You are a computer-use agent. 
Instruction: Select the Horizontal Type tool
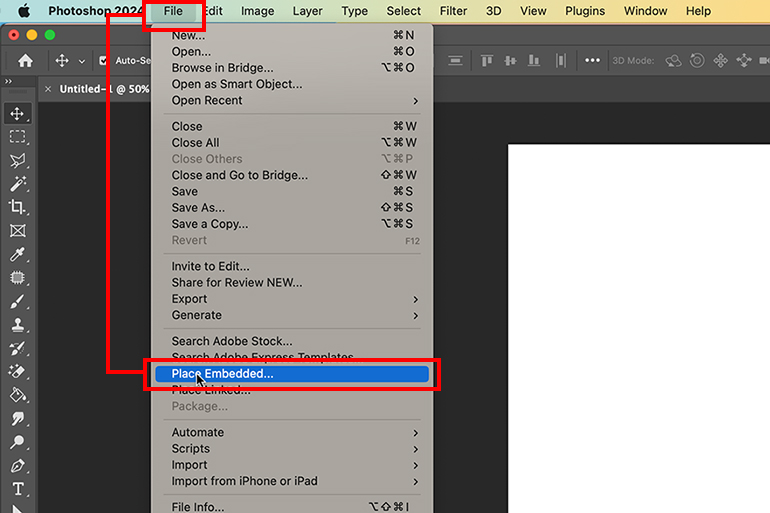18,489
